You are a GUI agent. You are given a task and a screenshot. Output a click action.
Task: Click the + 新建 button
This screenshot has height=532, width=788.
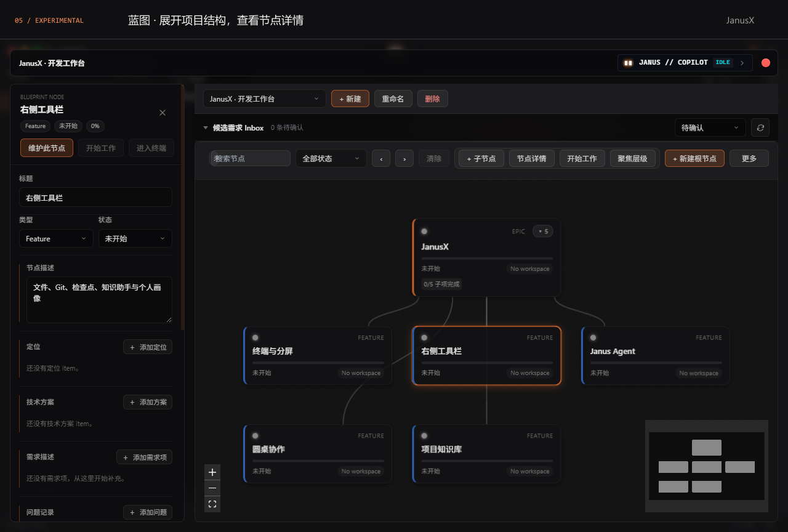pos(350,99)
